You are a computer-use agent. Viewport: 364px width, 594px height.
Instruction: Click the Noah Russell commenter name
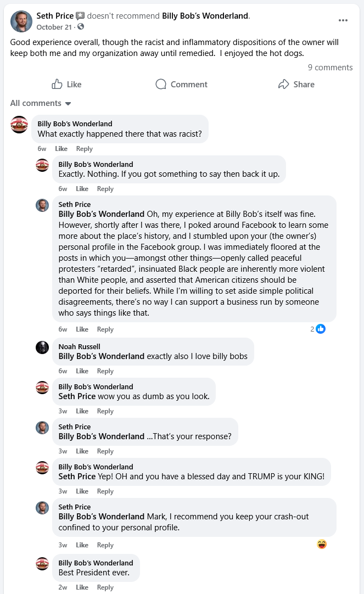pyautogui.click(x=80, y=346)
